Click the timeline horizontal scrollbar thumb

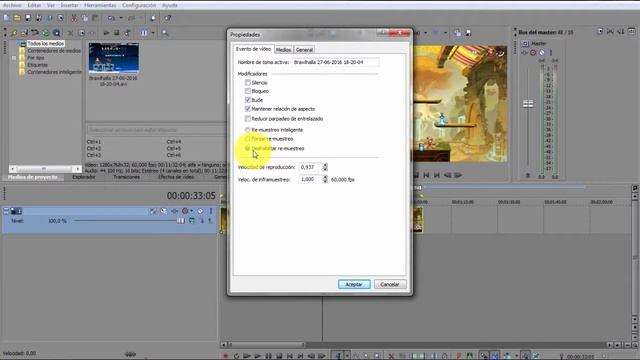click(267, 345)
